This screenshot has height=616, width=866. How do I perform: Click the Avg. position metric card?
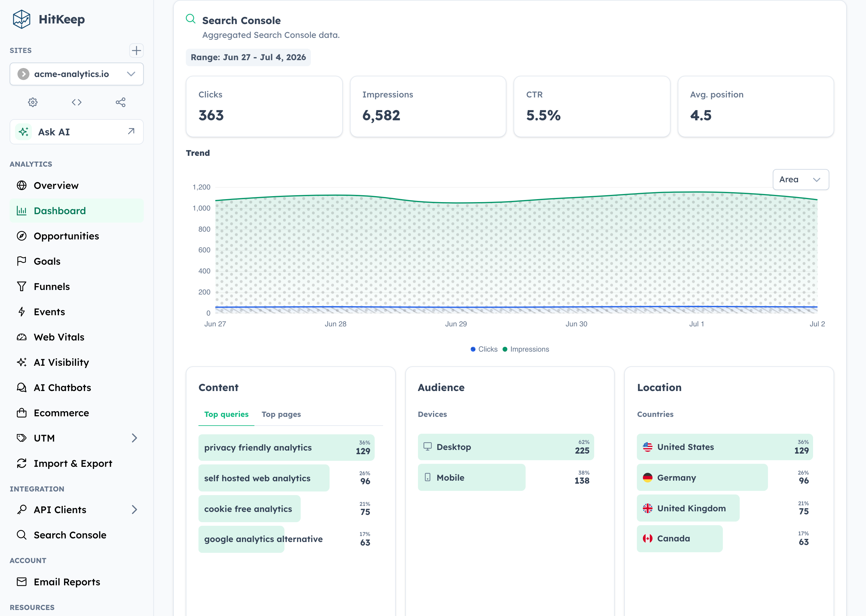click(x=755, y=106)
